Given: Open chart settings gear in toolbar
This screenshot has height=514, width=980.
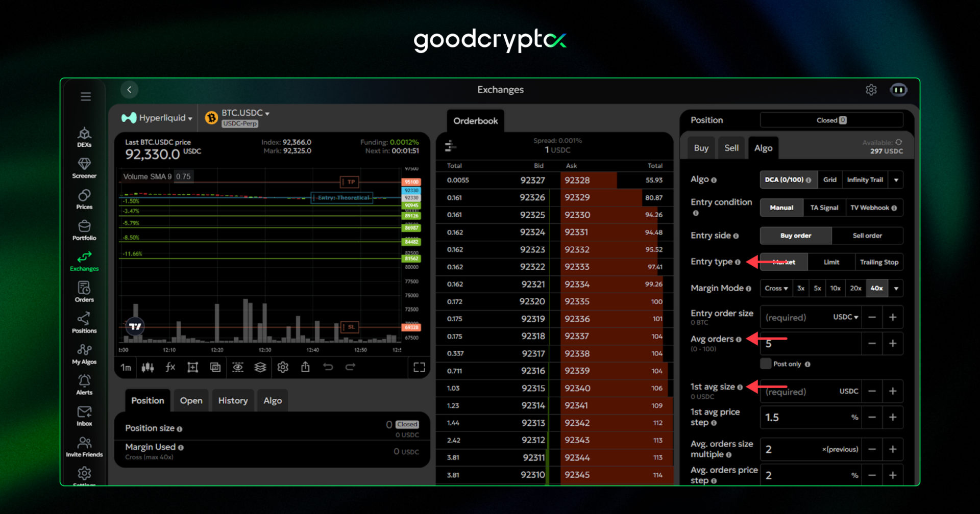Looking at the screenshot, I should (283, 367).
